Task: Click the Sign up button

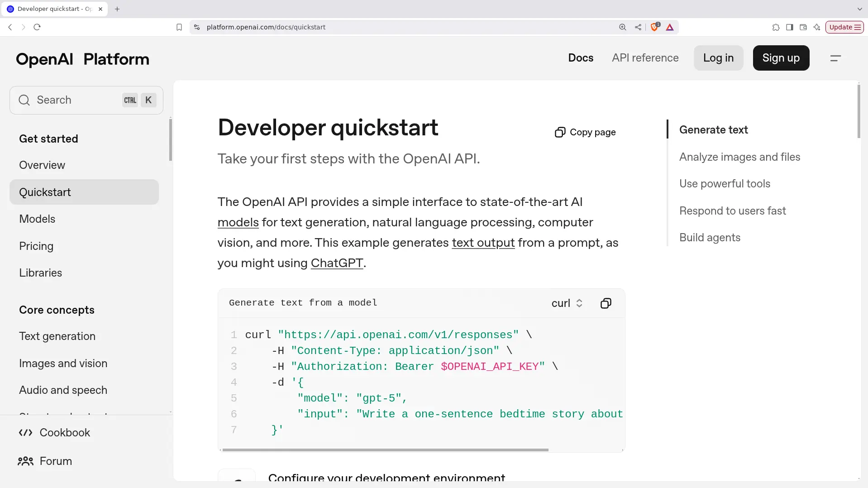Action: tap(781, 58)
